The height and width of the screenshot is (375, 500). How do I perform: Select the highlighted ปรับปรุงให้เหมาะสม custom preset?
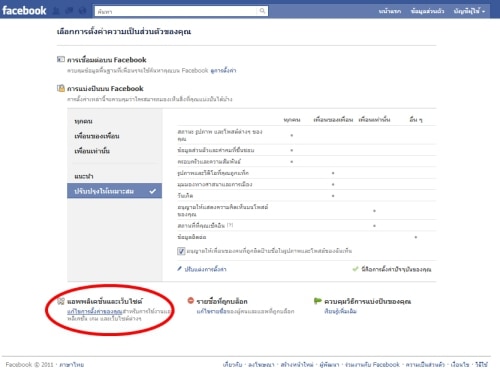point(114,191)
